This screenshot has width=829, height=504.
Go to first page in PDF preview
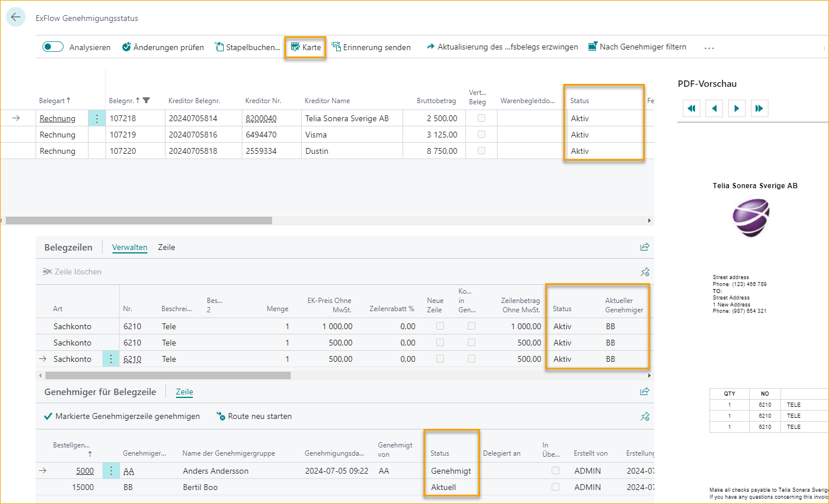[x=692, y=108]
